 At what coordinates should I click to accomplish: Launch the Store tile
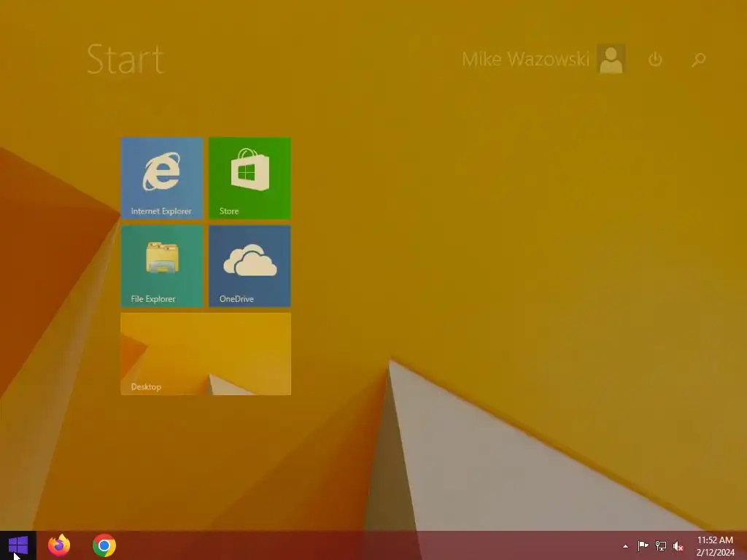click(x=249, y=178)
